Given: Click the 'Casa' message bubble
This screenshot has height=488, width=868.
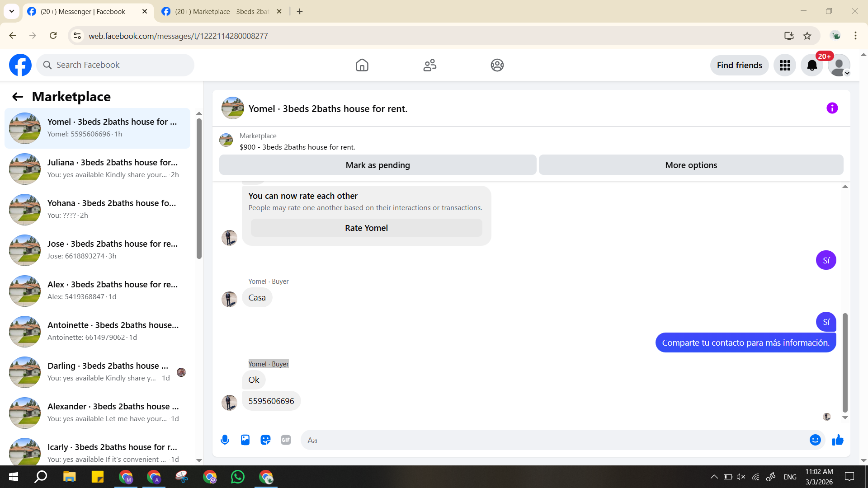Looking at the screenshot, I should coord(257,297).
